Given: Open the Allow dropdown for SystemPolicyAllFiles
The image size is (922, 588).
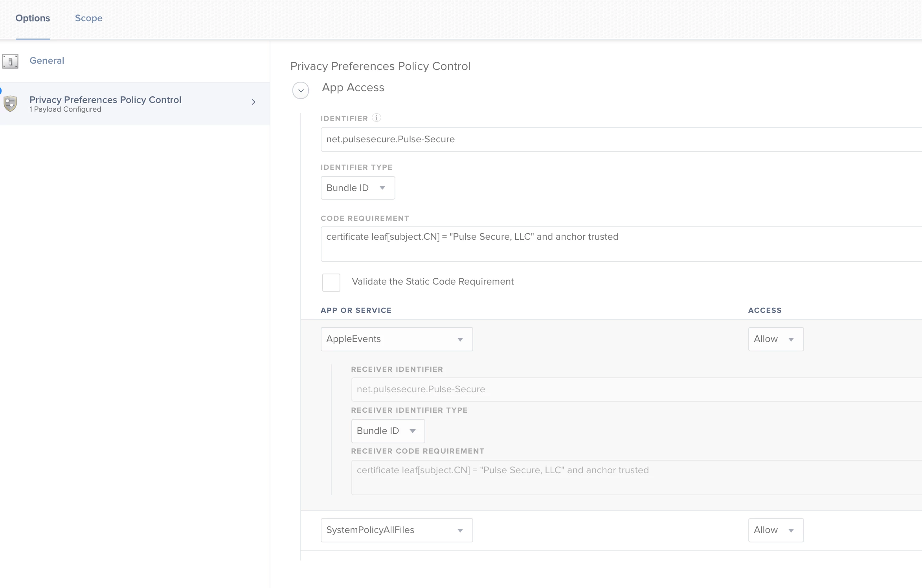Looking at the screenshot, I should pos(776,530).
